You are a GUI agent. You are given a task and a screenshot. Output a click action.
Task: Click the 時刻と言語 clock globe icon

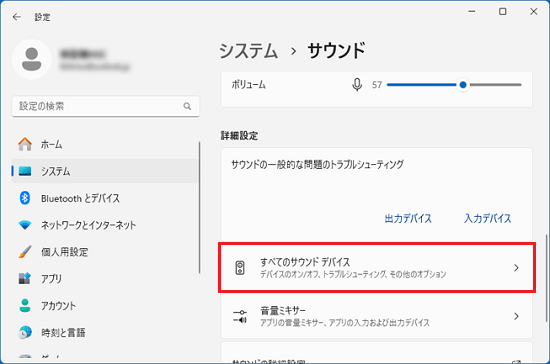point(25,332)
